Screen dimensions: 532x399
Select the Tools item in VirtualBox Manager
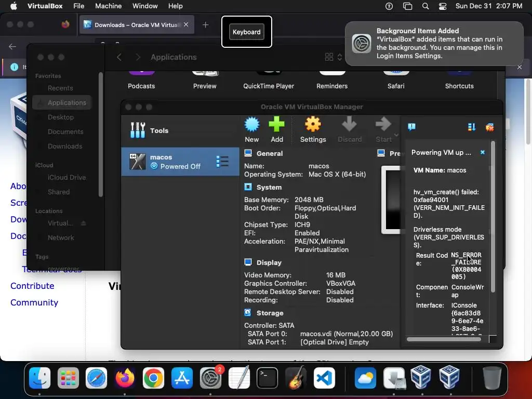click(x=180, y=130)
